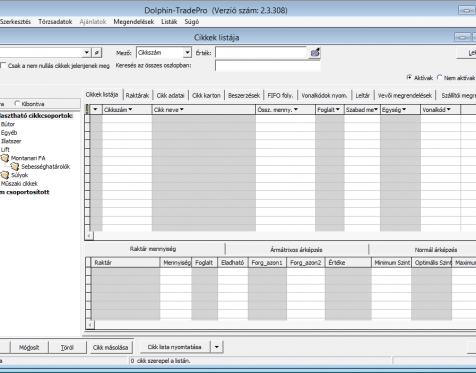
Task: Switch to the Raktárak tab
Action: [137, 95]
